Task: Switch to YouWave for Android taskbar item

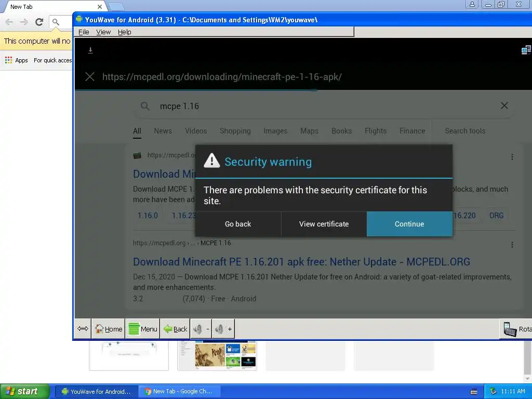Action: tap(96, 392)
